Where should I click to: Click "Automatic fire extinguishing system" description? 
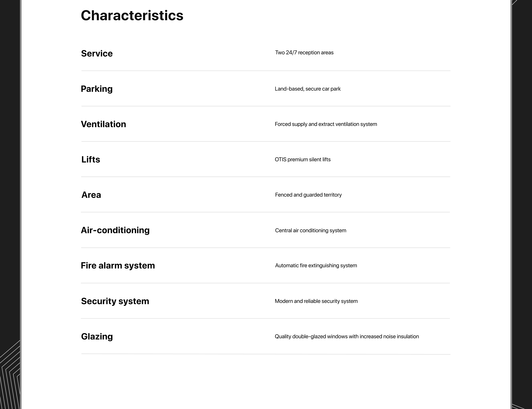316,265
